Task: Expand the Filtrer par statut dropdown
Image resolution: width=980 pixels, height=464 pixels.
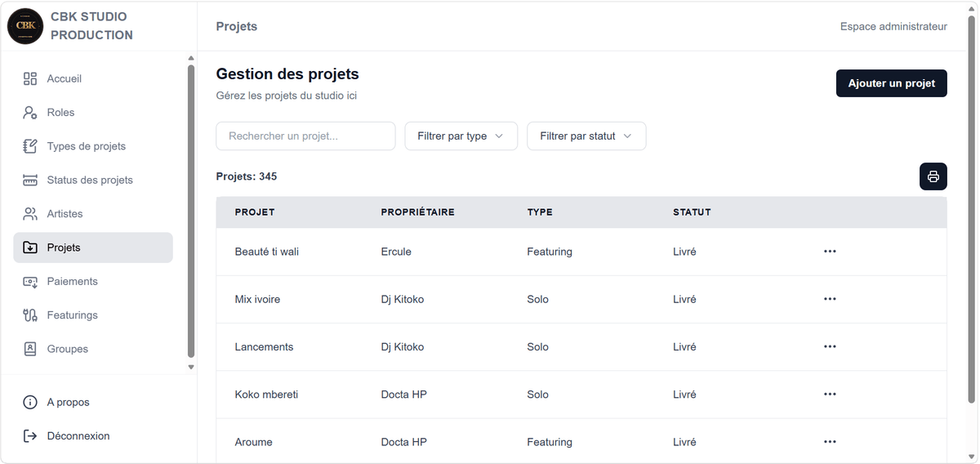Action: pos(586,136)
